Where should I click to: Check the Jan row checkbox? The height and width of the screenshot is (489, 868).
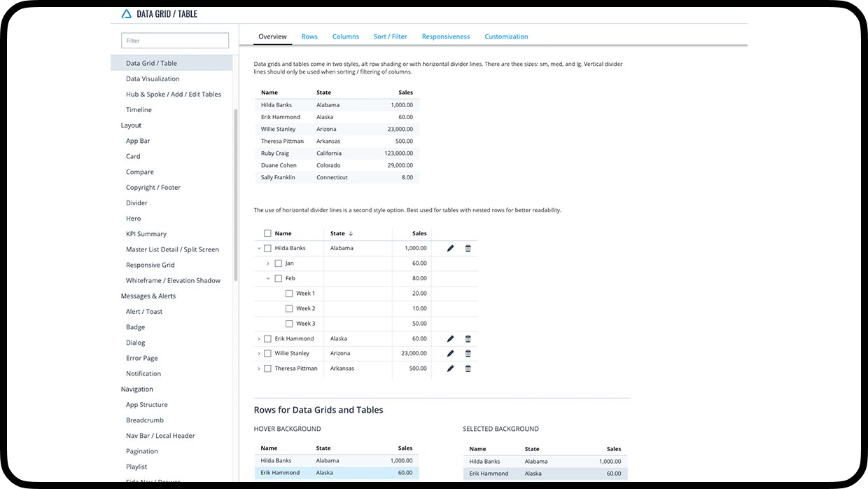(278, 263)
